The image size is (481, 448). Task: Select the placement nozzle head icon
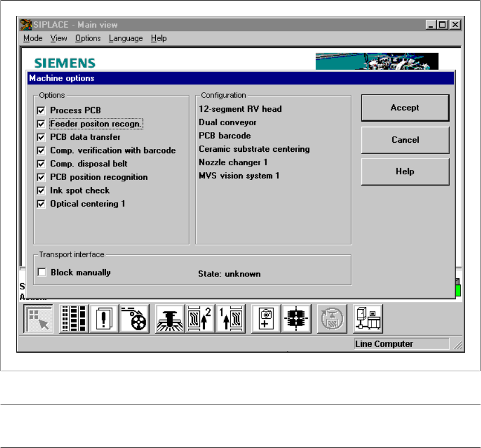(x=170, y=319)
